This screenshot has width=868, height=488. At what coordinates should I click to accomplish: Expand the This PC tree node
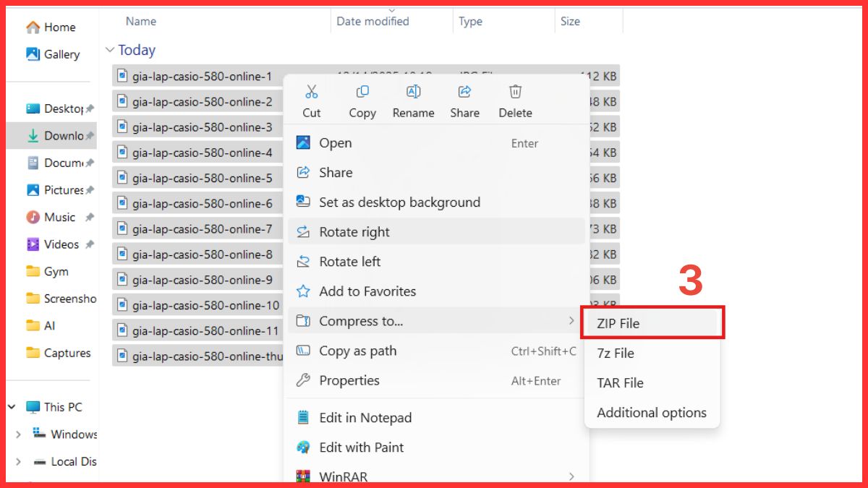12,407
